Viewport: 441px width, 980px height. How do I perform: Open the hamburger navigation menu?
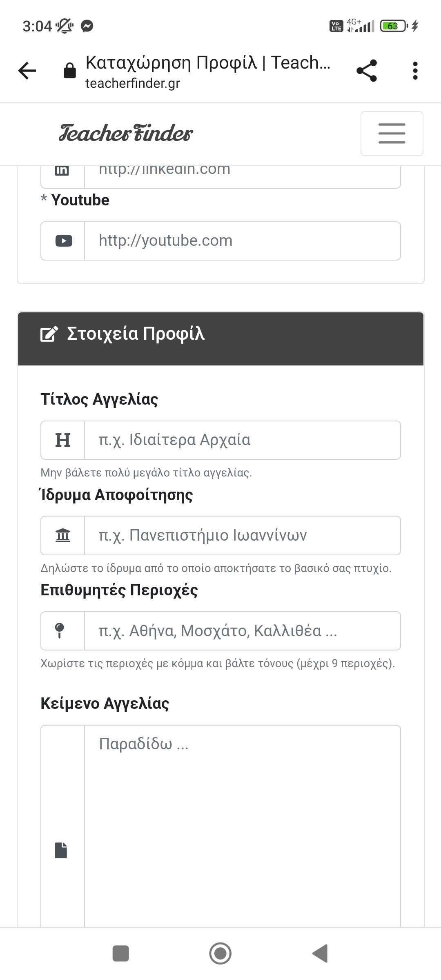click(x=392, y=134)
